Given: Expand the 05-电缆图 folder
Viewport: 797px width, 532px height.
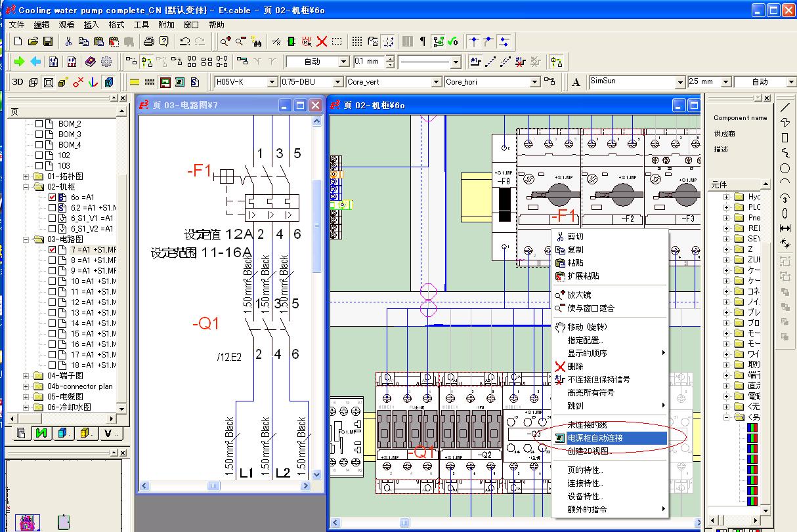Looking at the screenshot, I should [x=26, y=396].
